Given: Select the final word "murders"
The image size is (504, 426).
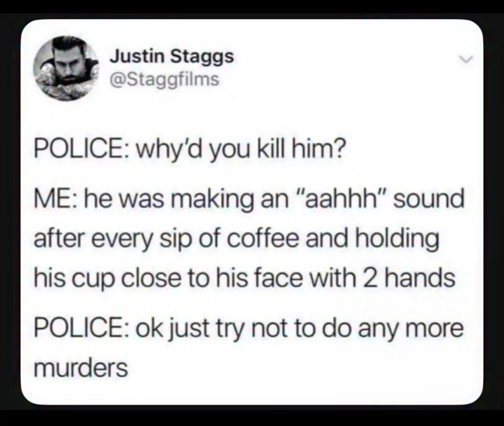Looking at the screenshot, I should [81, 367].
